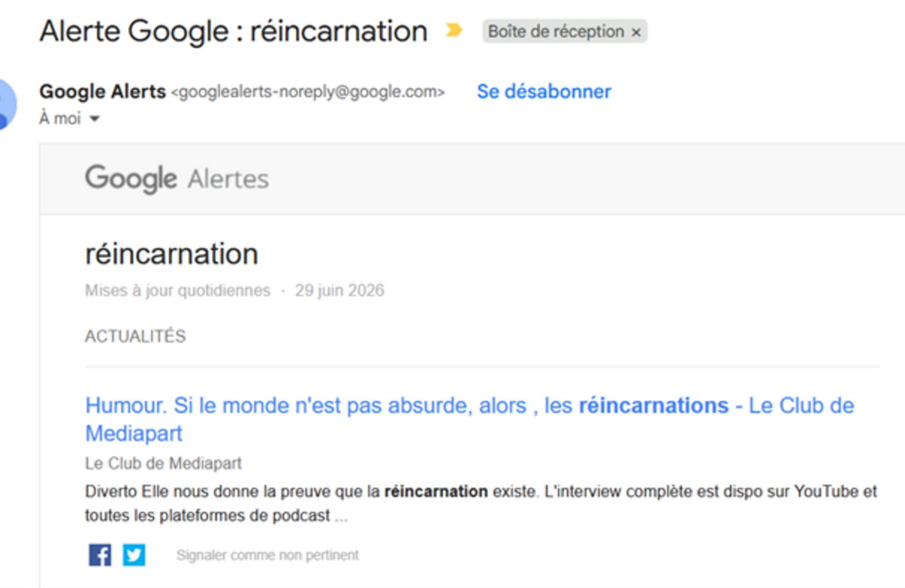905x588 pixels.
Task: Open the Mediapart humour article headline
Action: (469, 419)
